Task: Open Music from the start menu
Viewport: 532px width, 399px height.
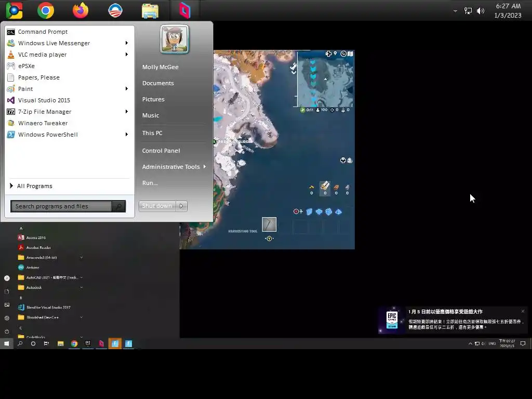Action: (150, 115)
